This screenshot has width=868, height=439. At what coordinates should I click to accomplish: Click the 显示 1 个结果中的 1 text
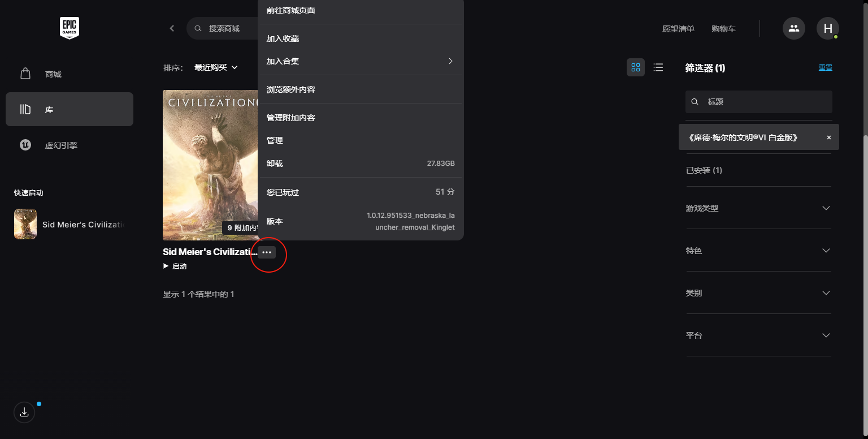(x=198, y=294)
